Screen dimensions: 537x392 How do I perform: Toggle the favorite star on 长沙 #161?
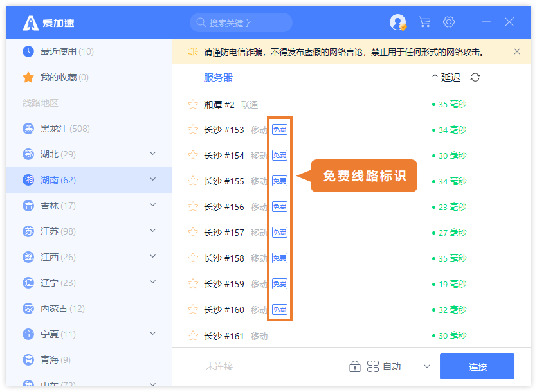coord(192,335)
